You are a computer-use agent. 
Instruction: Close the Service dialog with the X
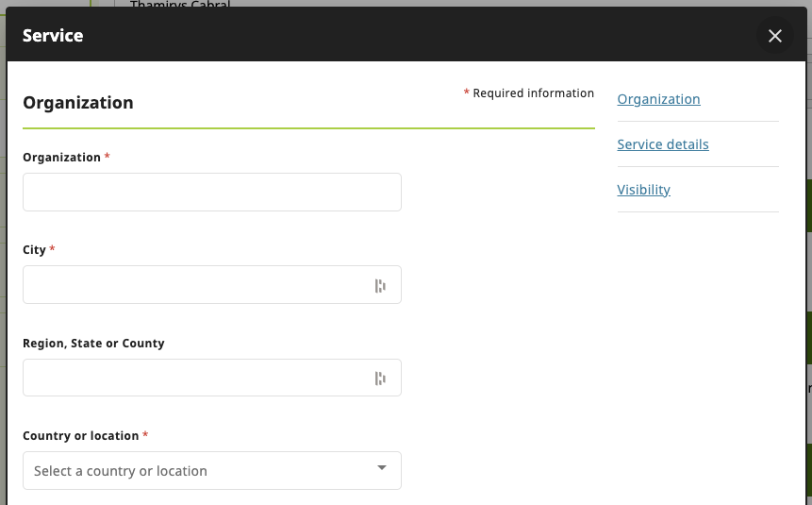[x=775, y=36]
